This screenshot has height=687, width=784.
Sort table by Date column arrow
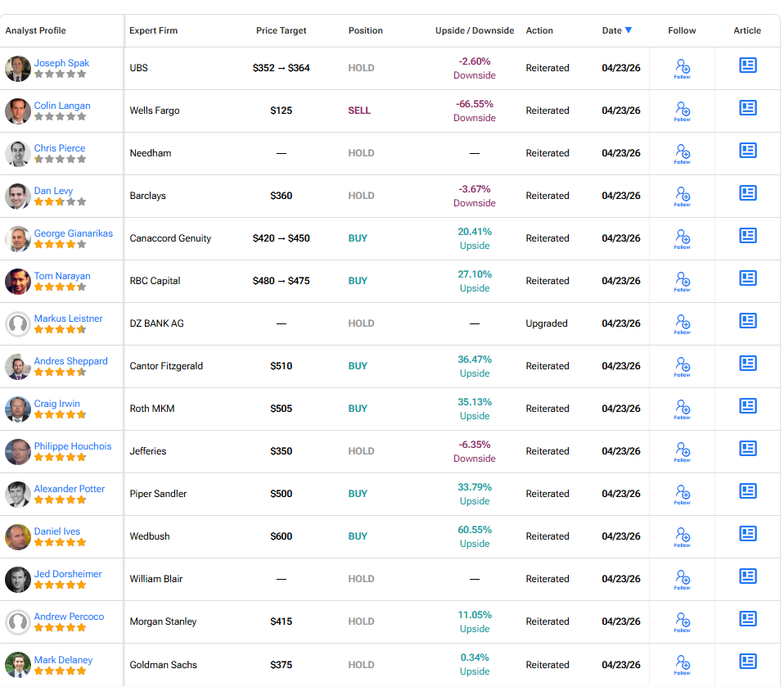coord(629,30)
